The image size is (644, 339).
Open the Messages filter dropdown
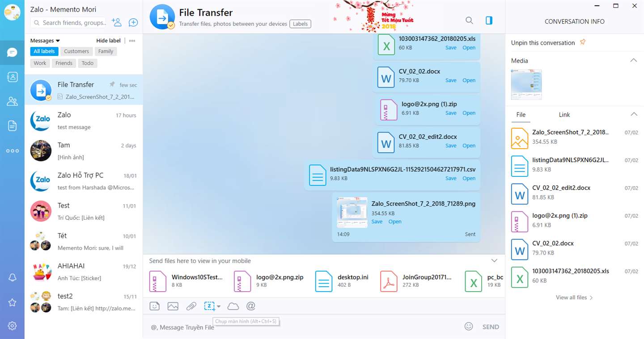(x=45, y=41)
